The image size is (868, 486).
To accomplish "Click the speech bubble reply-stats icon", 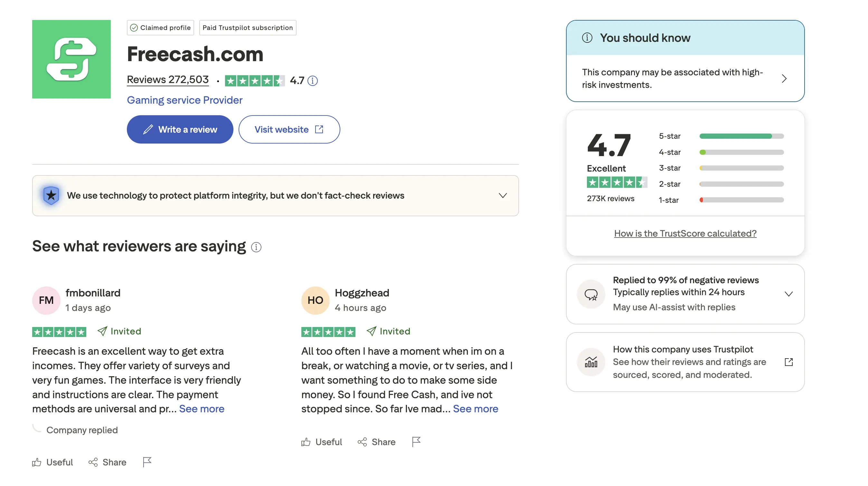I will pos(591,294).
